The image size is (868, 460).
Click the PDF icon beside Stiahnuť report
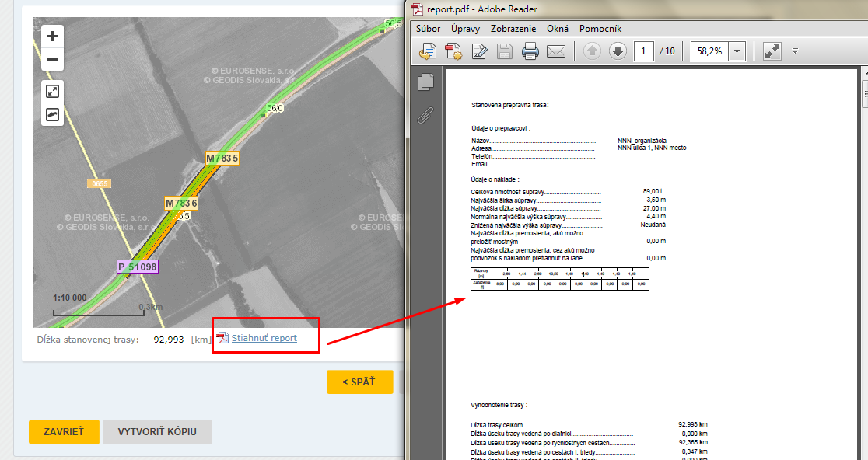222,338
